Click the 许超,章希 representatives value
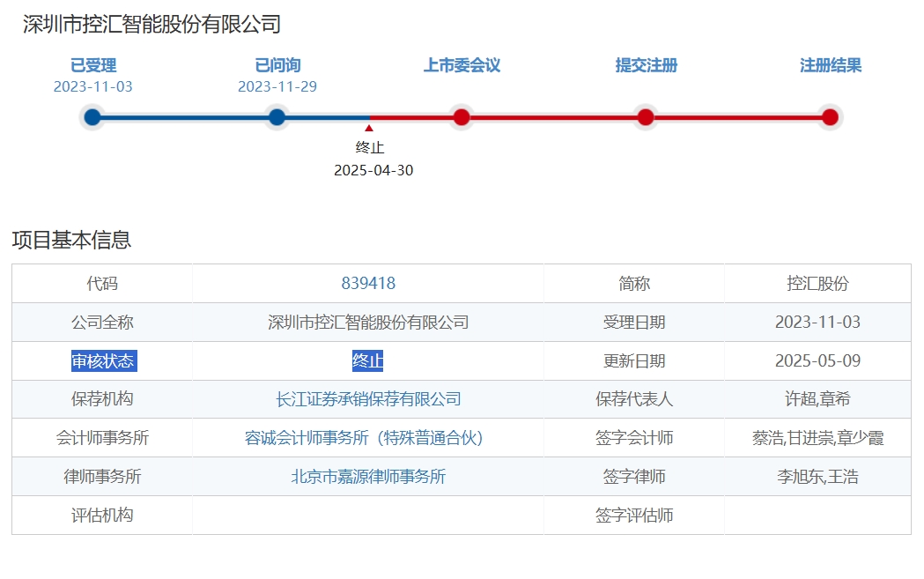924x579 pixels. (818, 399)
